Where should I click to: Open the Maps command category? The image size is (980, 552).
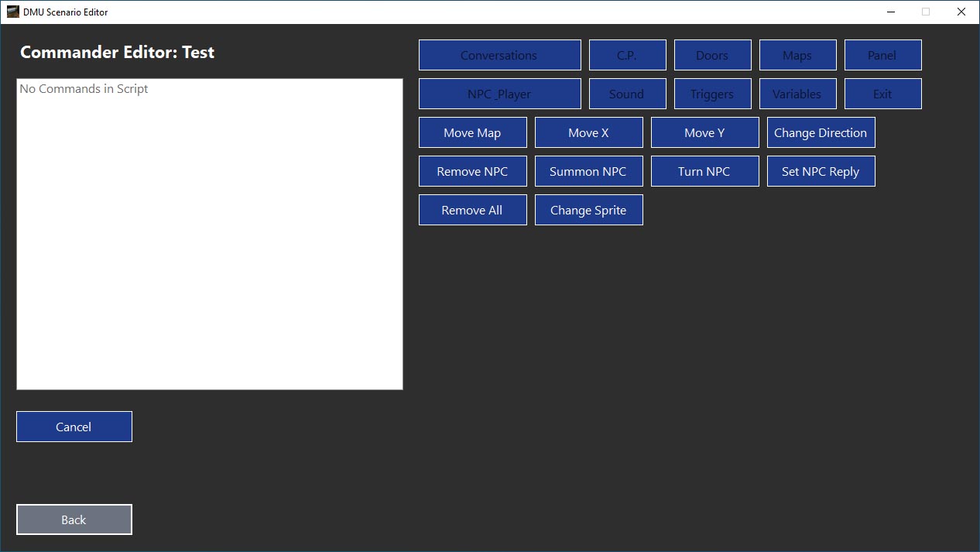pyautogui.click(x=797, y=55)
